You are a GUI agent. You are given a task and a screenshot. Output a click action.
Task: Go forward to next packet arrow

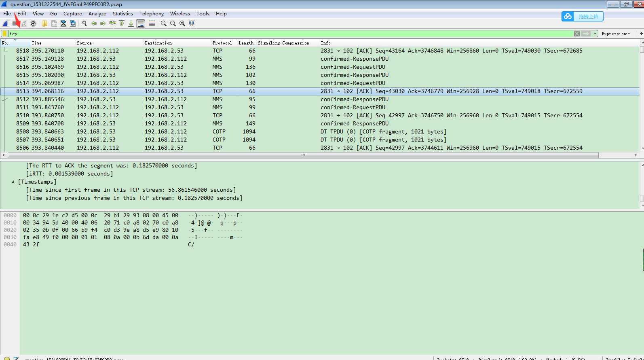point(103,23)
